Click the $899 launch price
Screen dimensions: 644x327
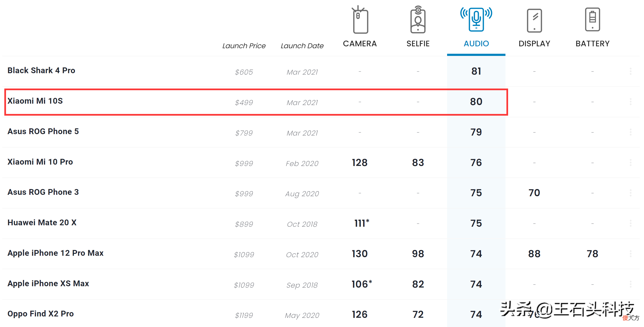tap(244, 224)
